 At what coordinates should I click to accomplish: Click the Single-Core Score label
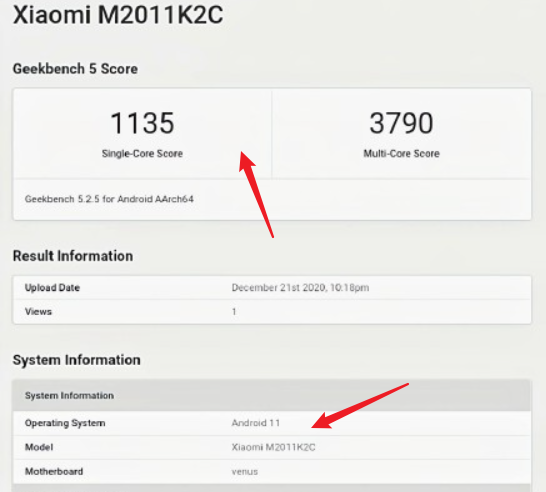click(x=142, y=154)
